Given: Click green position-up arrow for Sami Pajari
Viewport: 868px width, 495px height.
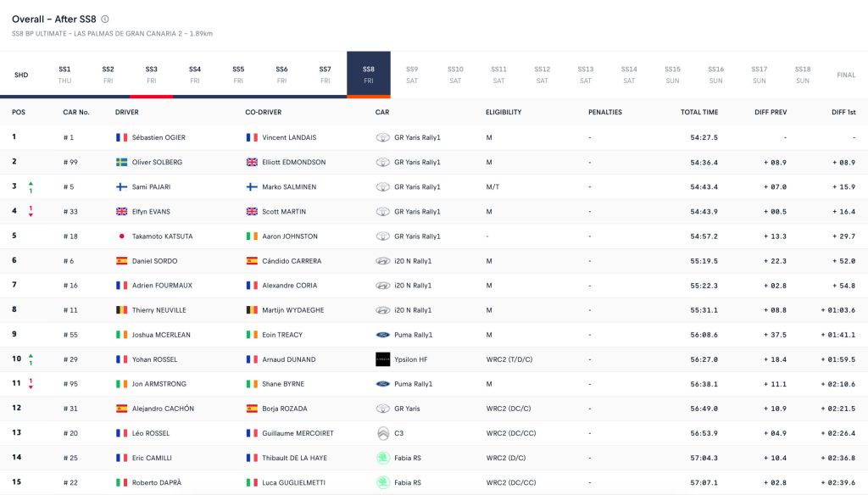Looking at the screenshot, I should 31,182.
